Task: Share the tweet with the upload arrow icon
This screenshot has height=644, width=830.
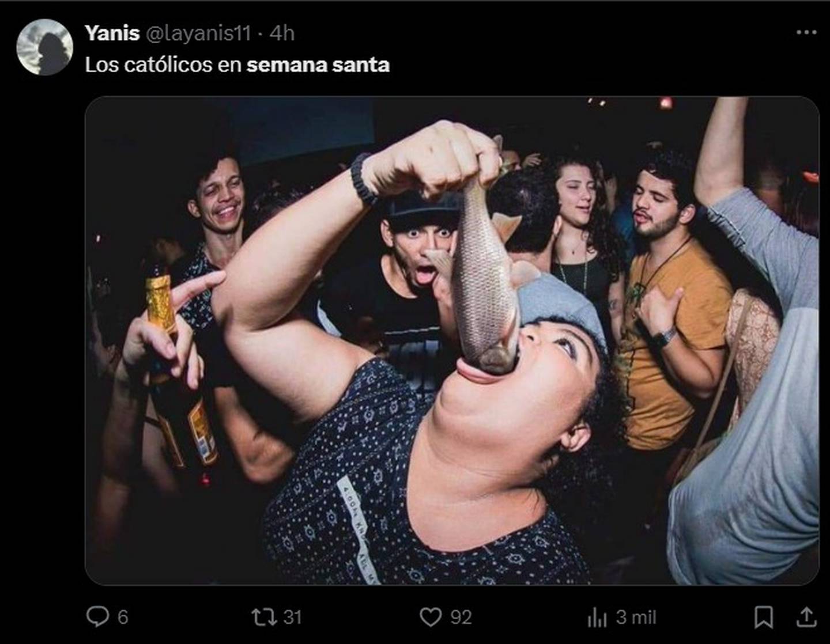Action: coord(806,617)
